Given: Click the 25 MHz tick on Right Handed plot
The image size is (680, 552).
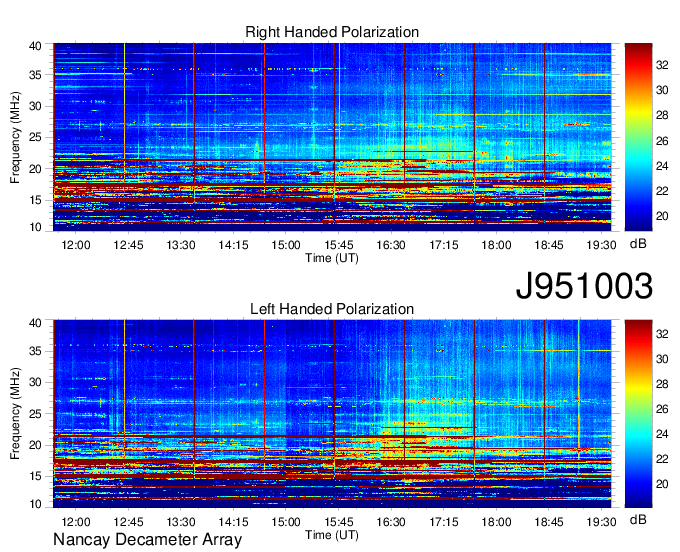Looking at the screenshot, I should (x=35, y=137).
